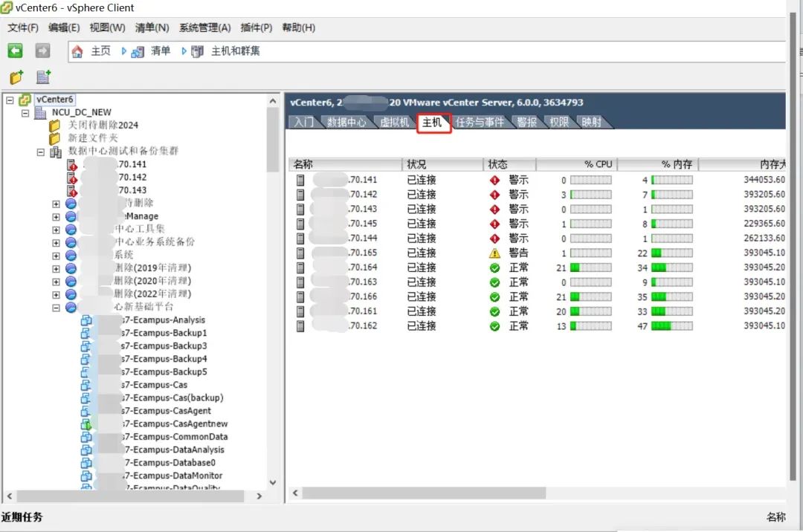Click running VM icon of s7-Ecampus-CasAgentnew

[x=86, y=424]
